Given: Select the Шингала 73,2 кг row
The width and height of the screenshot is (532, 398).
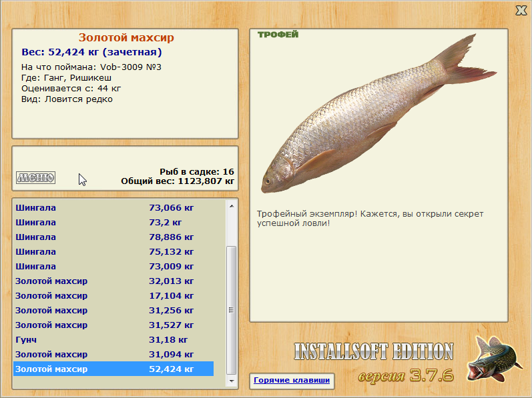Looking at the screenshot, I should [113, 222].
